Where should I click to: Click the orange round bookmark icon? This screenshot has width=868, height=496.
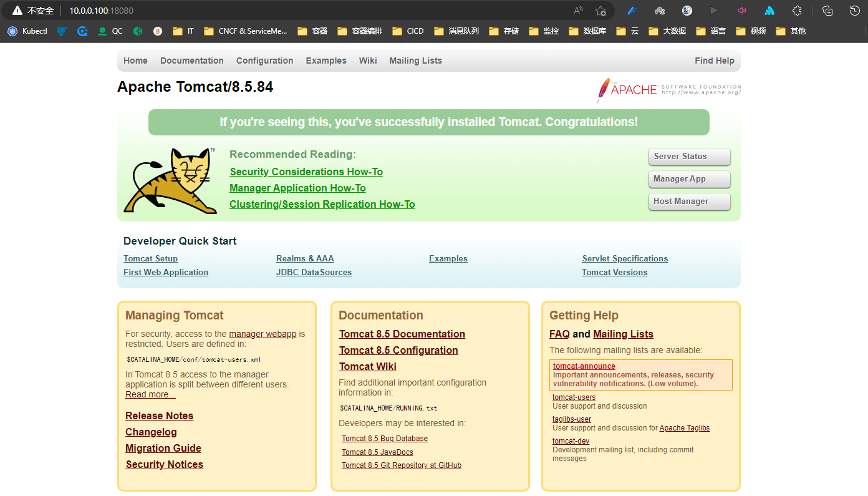(x=158, y=31)
